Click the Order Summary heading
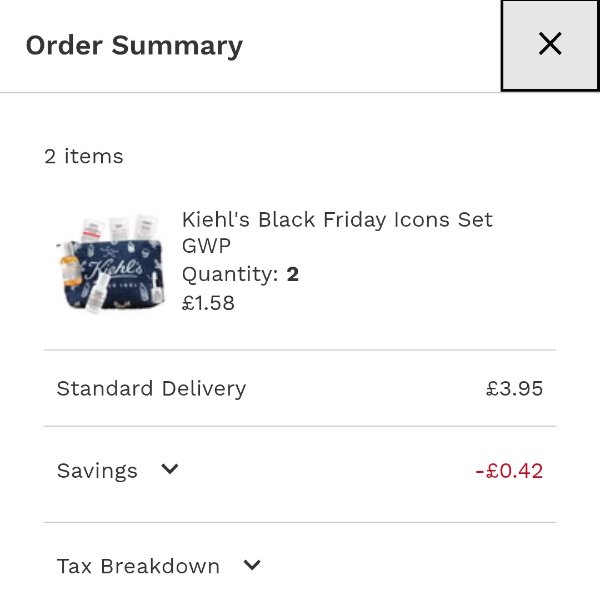 point(134,46)
